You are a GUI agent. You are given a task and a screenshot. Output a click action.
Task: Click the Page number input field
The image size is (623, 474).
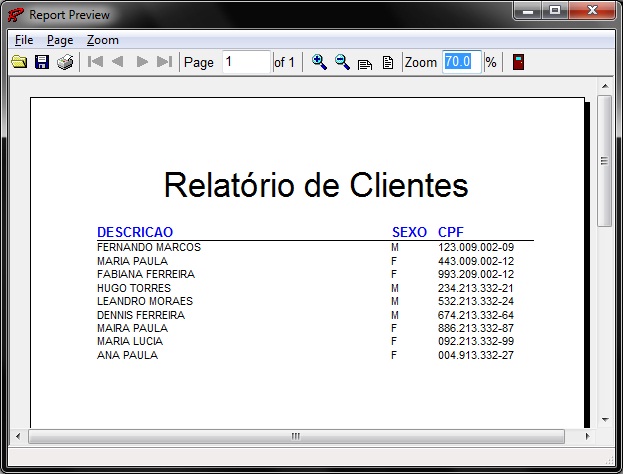246,62
